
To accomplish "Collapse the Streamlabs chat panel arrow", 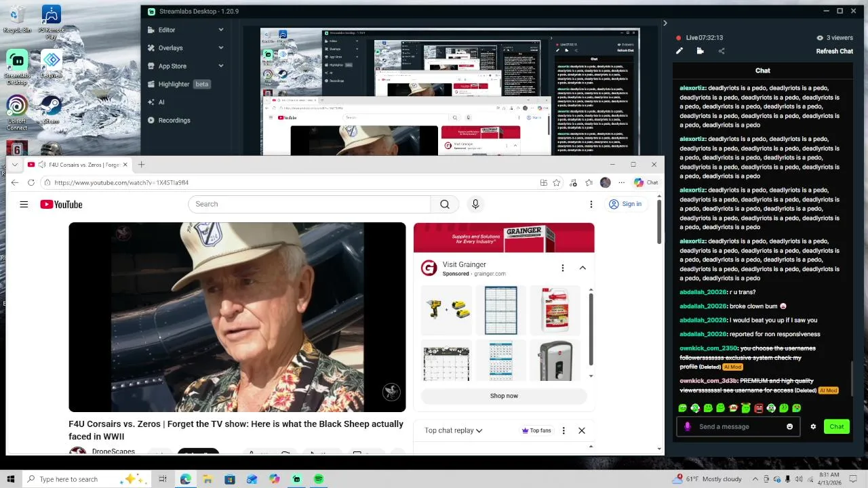I will pyautogui.click(x=665, y=23).
